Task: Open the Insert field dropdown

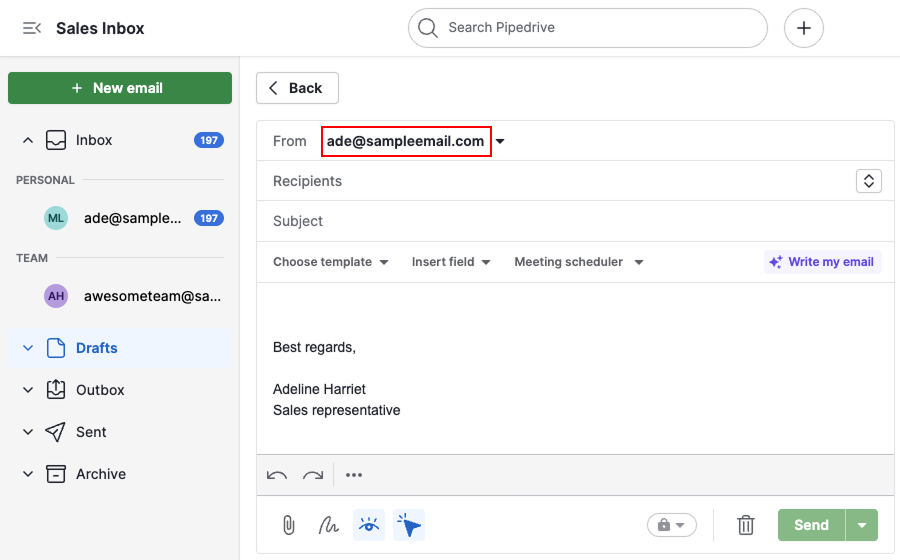Action: [x=451, y=262]
